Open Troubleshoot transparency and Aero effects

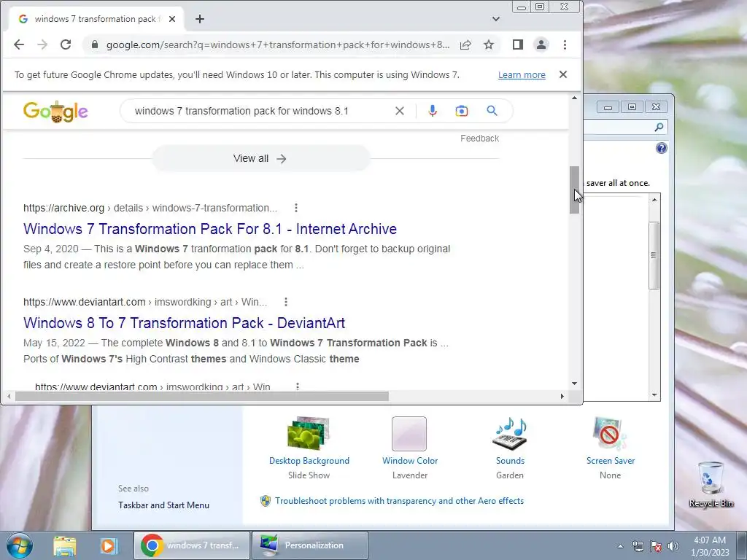tap(399, 501)
